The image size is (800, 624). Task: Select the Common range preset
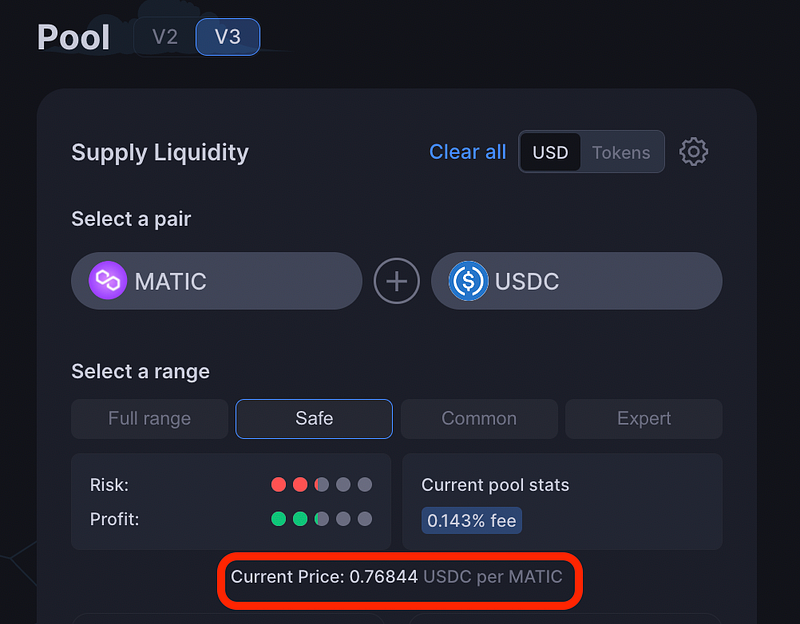point(479,418)
